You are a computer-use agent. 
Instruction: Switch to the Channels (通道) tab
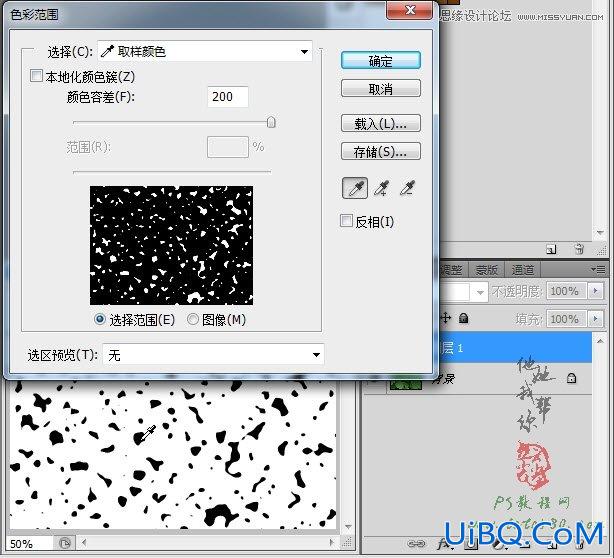[x=523, y=270]
